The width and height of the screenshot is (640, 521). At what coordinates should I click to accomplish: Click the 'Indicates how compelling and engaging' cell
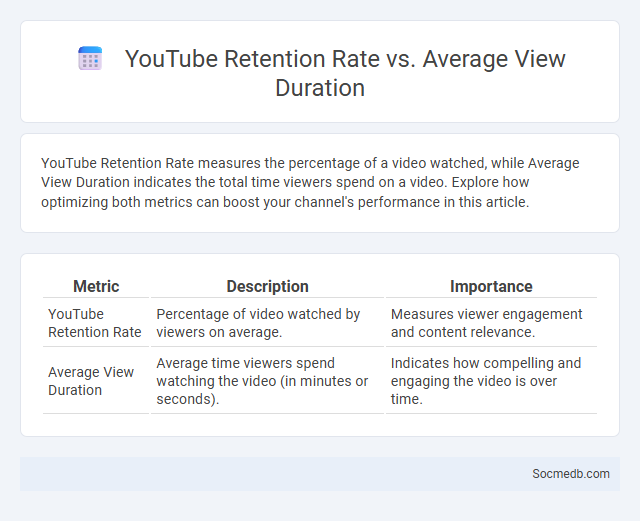tap(491, 381)
